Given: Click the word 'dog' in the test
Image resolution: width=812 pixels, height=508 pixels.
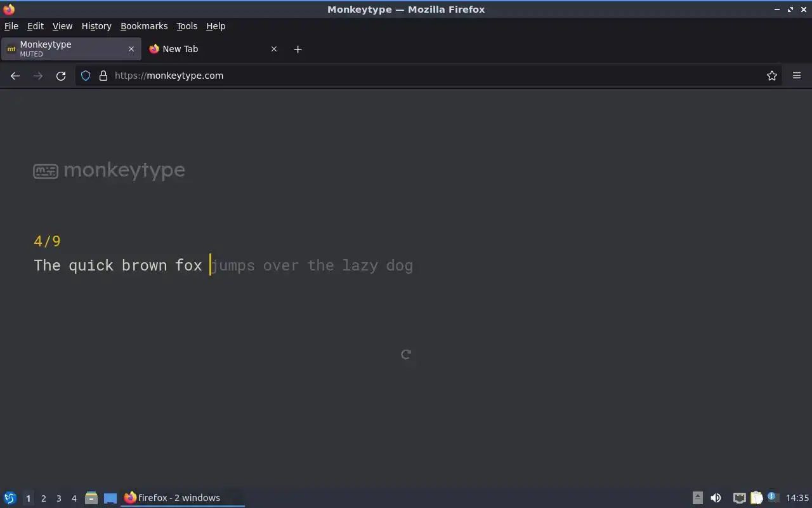Looking at the screenshot, I should pos(400,265).
